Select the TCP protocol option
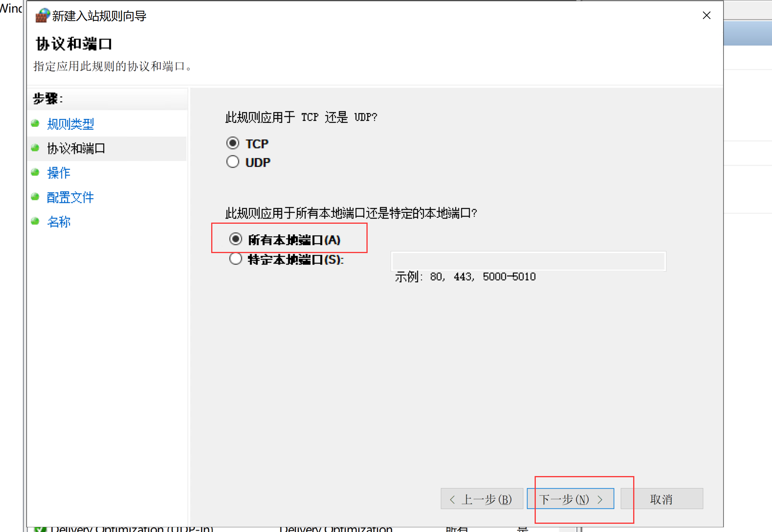 click(x=233, y=143)
